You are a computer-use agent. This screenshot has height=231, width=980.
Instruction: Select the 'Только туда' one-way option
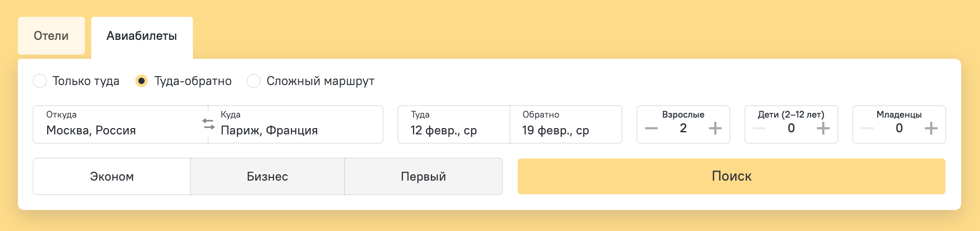[x=40, y=81]
